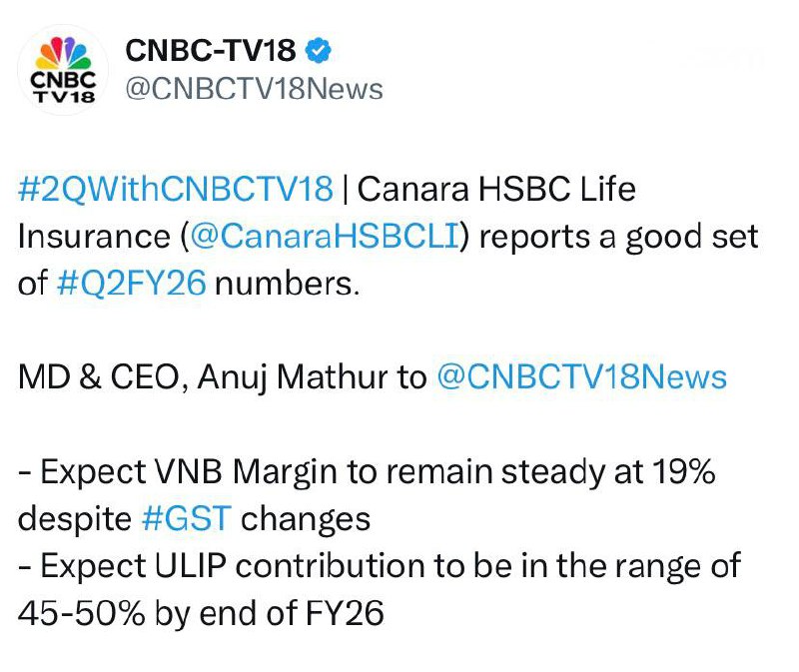Click the word "despite" before #GST
This screenshot has width=799, height=672.
[73, 519]
